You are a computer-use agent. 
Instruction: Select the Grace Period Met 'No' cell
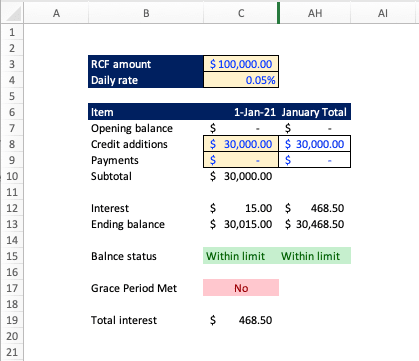(241, 288)
